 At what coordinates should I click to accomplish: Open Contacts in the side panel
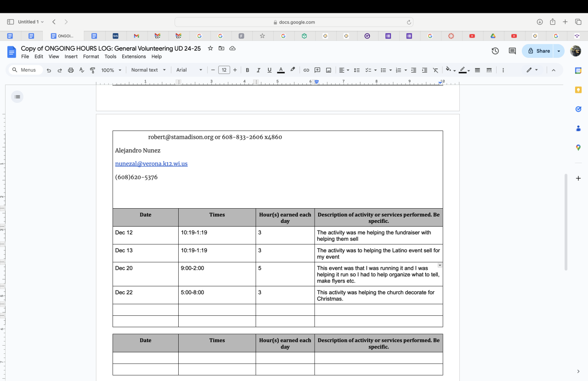[578, 128]
